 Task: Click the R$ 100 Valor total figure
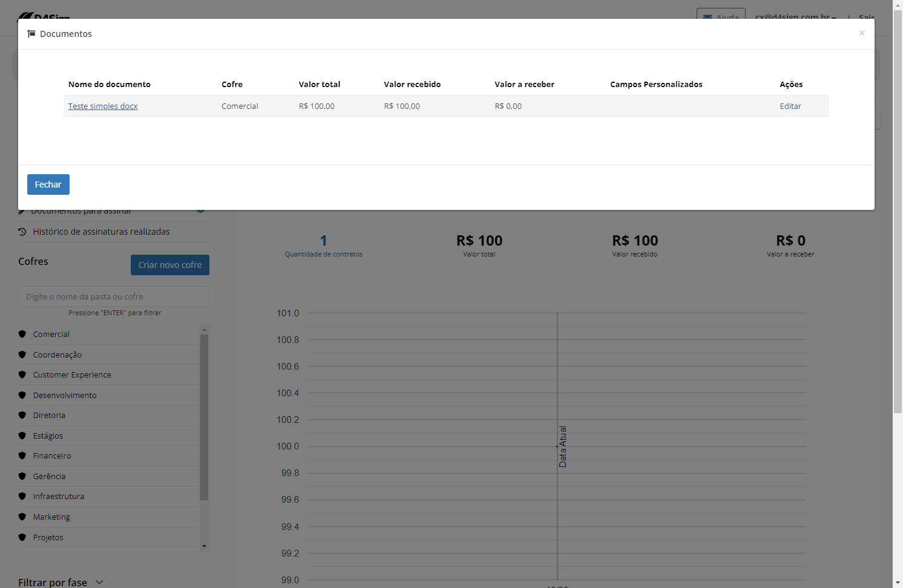(479, 240)
